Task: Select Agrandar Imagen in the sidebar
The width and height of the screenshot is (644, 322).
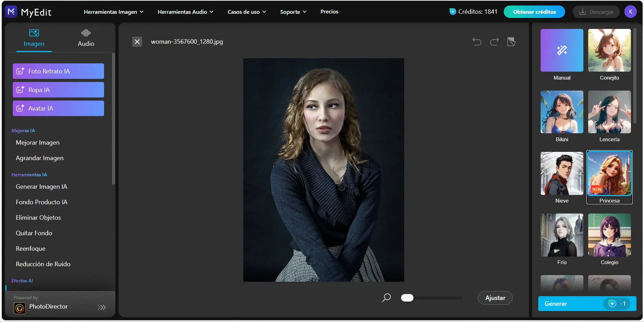Action: click(x=40, y=158)
